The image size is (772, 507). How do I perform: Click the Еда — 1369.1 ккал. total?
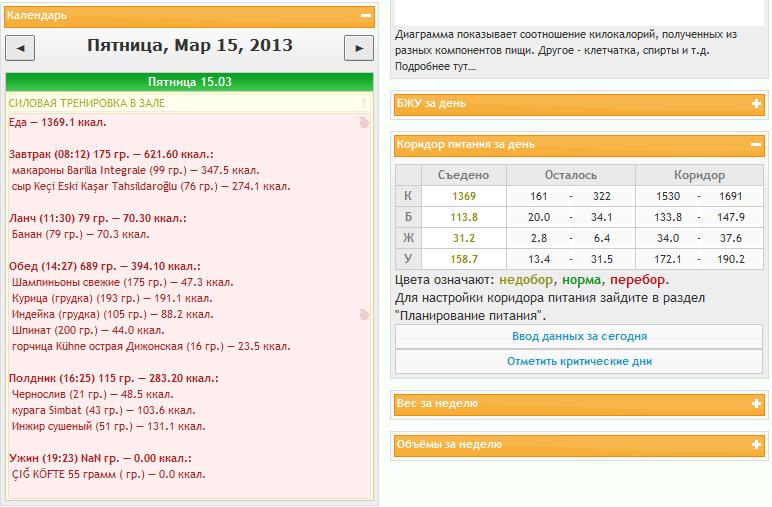pyautogui.click(x=58, y=123)
